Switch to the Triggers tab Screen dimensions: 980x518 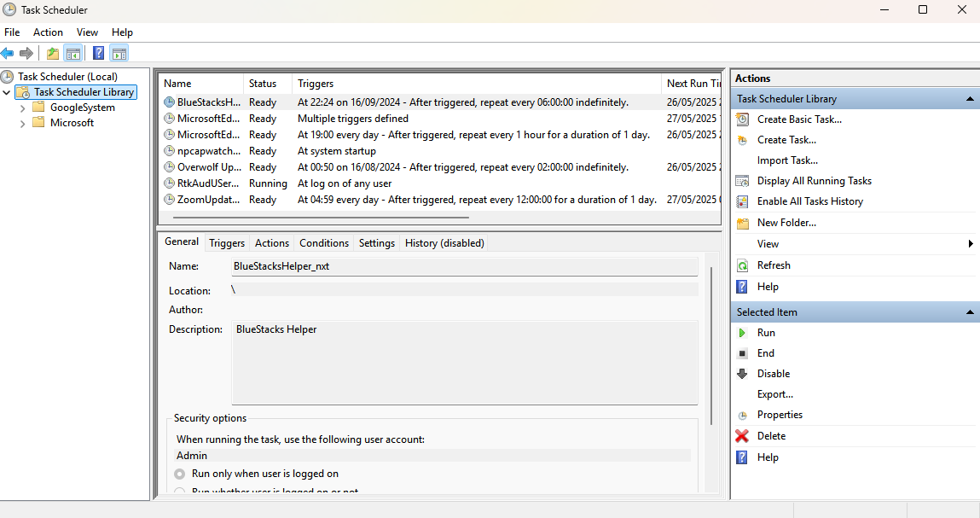[227, 243]
